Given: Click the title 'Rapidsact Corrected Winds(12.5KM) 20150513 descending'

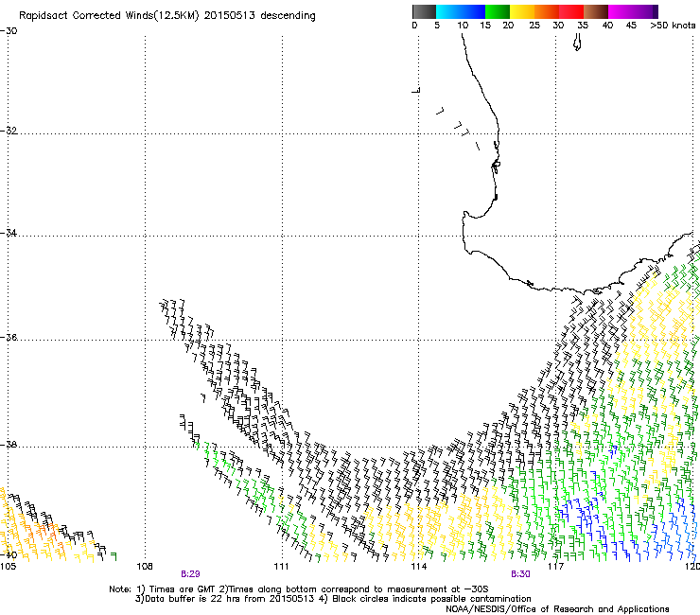Looking at the screenshot, I should [x=167, y=16].
